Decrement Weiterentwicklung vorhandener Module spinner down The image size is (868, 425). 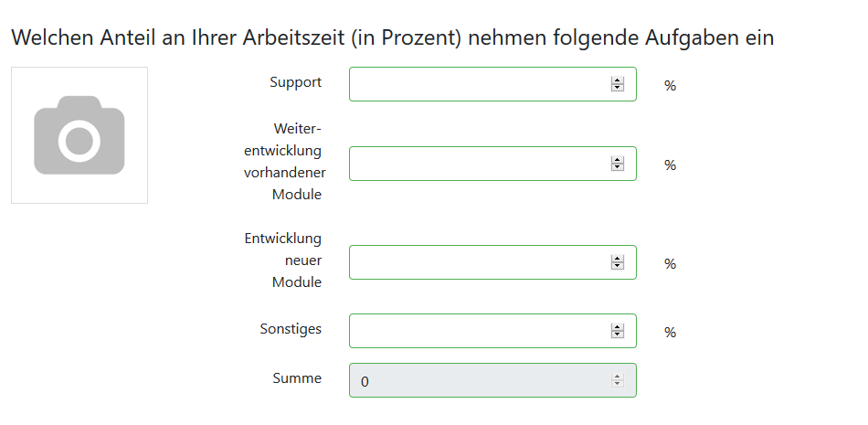(x=618, y=166)
